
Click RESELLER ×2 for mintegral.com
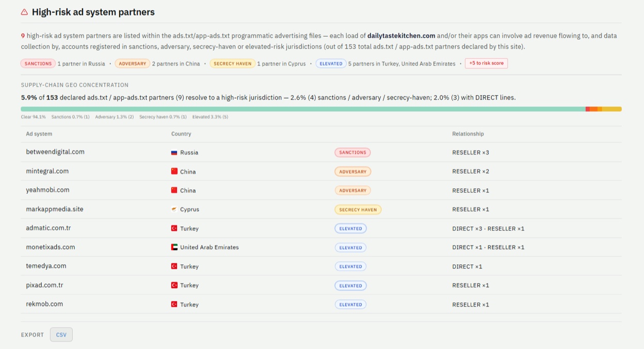click(471, 172)
